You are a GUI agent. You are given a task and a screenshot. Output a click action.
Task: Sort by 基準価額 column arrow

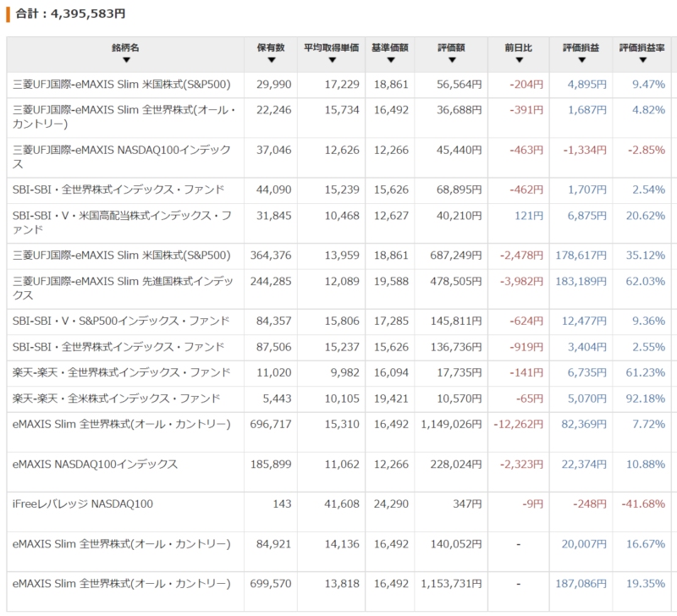click(390, 60)
